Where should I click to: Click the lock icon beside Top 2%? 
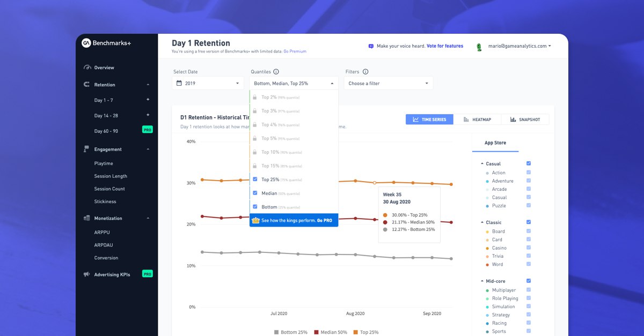[255, 98]
